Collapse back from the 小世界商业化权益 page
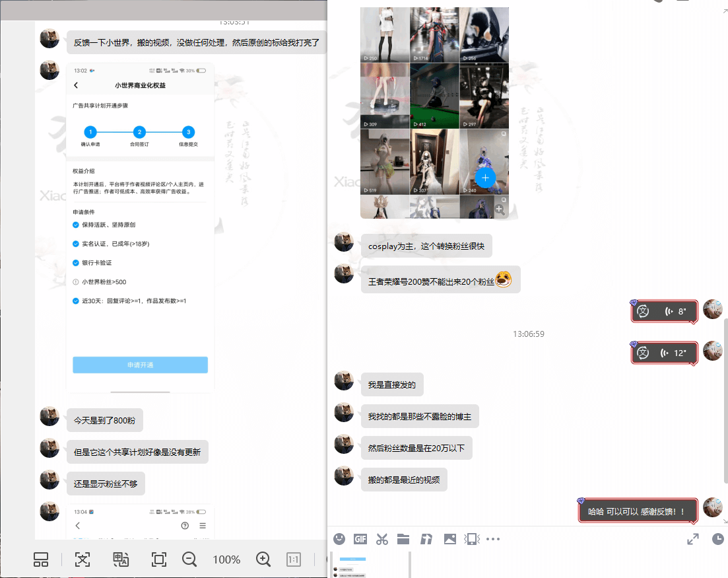 [x=77, y=85]
